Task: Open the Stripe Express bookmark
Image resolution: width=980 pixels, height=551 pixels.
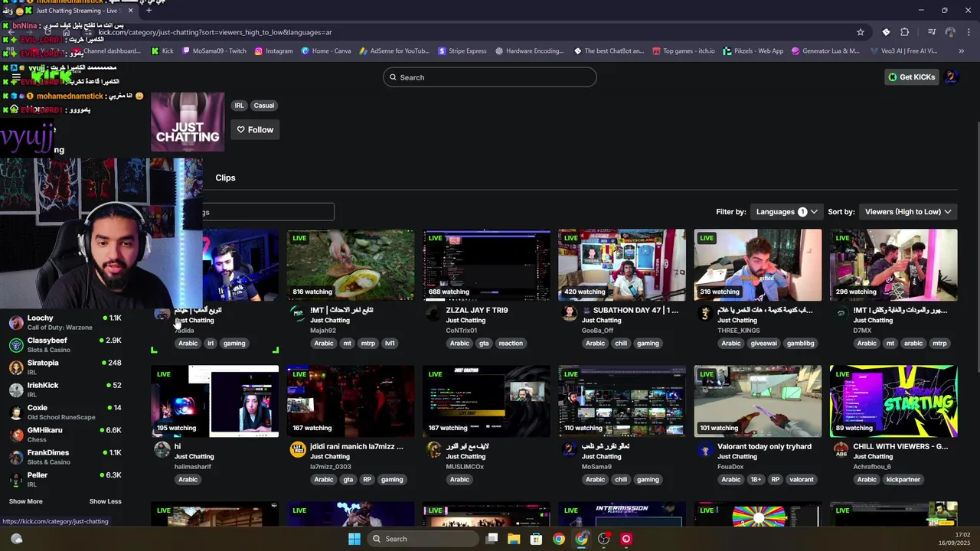Action: tap(462, 51)
